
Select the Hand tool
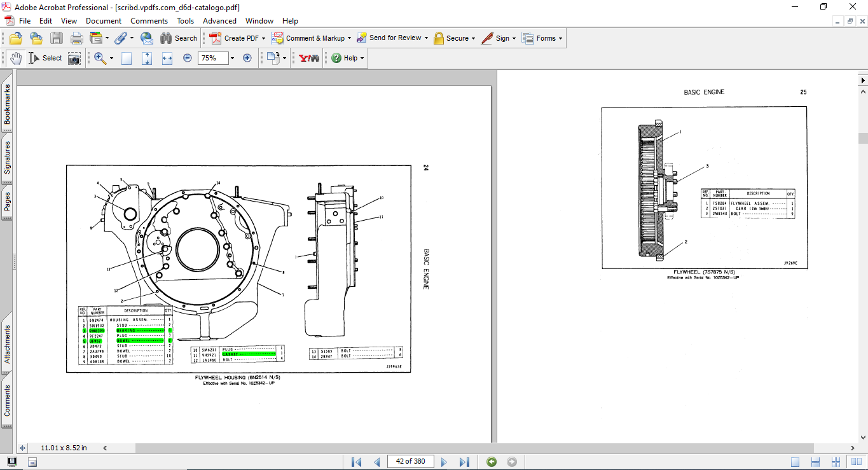pos(16,58)
